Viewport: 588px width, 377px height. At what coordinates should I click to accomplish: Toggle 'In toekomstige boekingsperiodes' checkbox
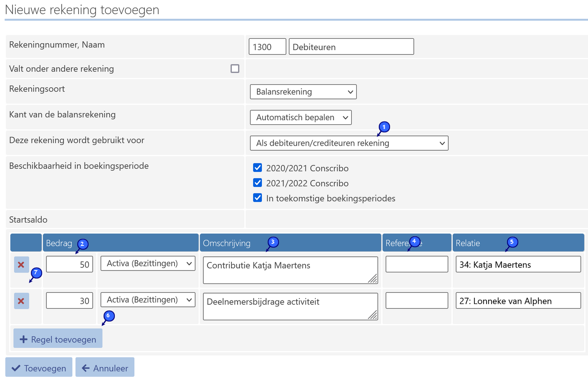click(x=258, y=198)
